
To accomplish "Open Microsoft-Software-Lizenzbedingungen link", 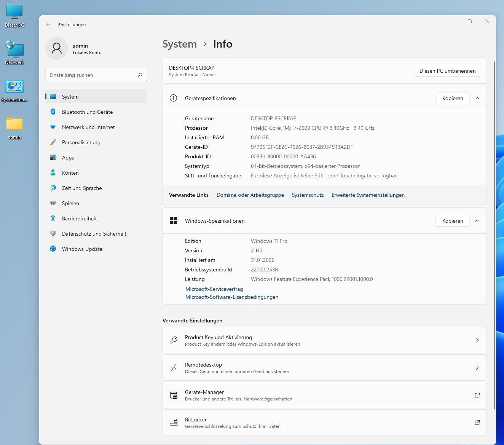I will click(232, 297).
